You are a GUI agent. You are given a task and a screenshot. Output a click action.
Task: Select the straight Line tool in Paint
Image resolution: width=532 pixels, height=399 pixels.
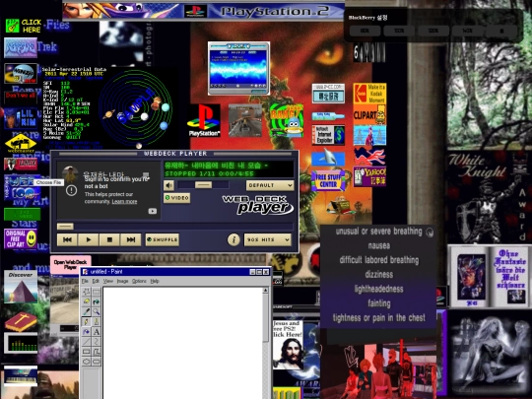86,341
